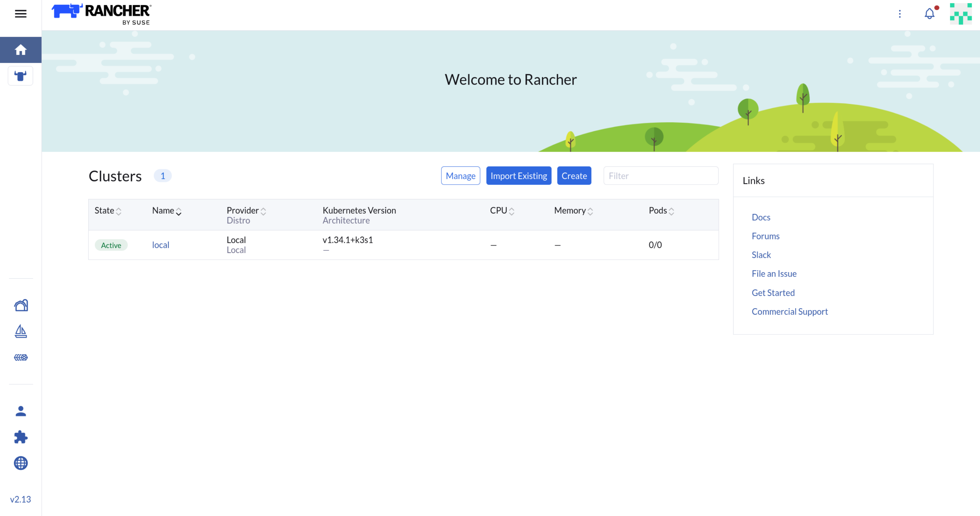Click the cluster Filter input field
Viewport: 980px width, 516px height.
pyautogui.click(x=660, y=176)
